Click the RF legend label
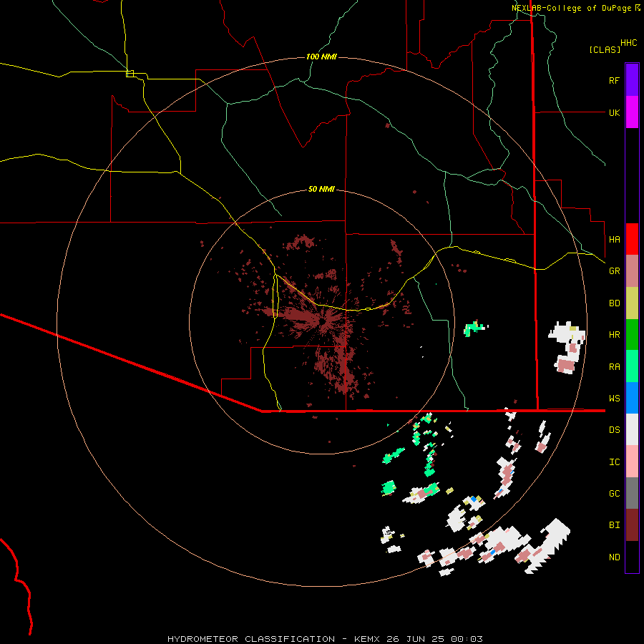The image size is (644, 644). pyautogui.click(x=614, y=80)
